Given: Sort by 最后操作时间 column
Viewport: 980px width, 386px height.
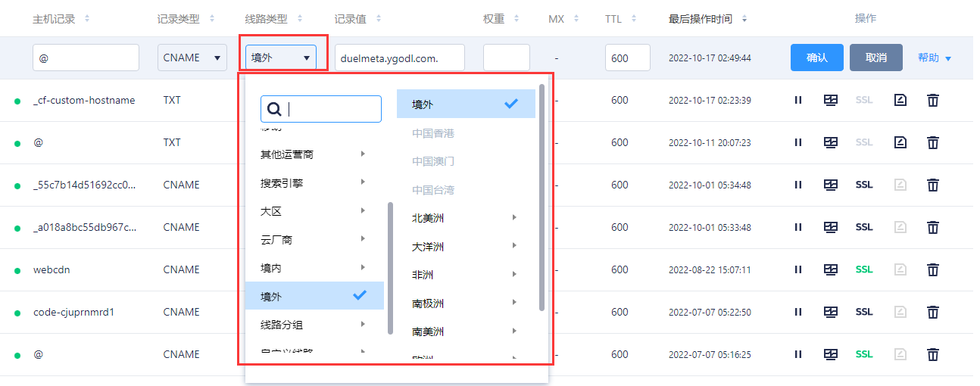Looking at the screenshot, I should coord(744,19).
